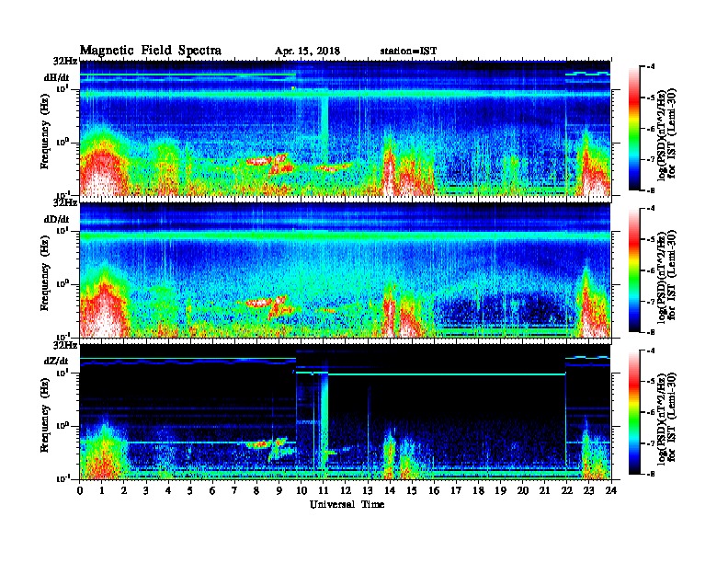Click the hour "9" tick label on time axis
This screenshot has height=563, width=728.
pyautogui.click(x=279, y=491)
